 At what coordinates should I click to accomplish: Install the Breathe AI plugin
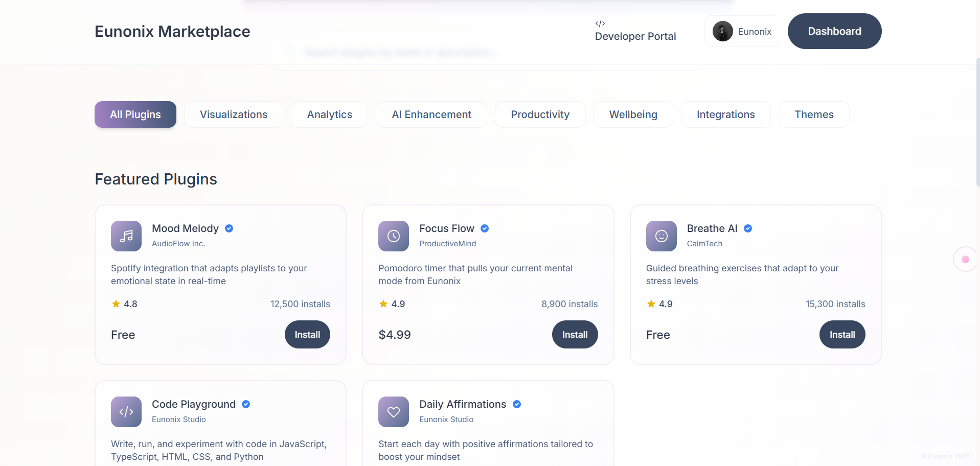click(x=842, y=334)
